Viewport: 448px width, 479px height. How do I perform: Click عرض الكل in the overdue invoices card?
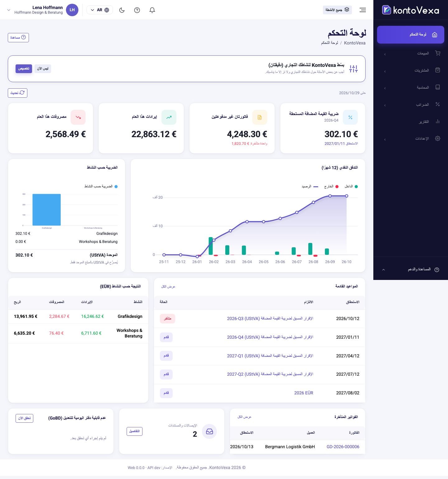(x=245, y=417)
